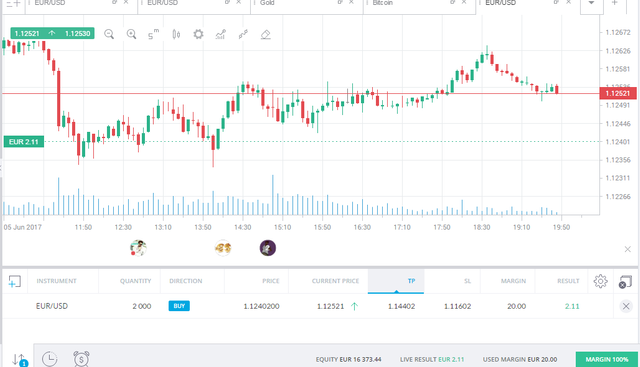
Task: Click USED MARGIN EUR 20.00 status
Action: point(520,360)
